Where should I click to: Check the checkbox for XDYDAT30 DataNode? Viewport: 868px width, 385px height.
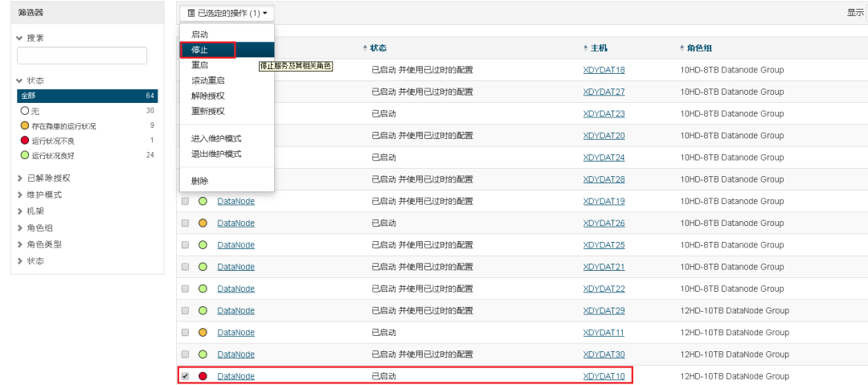pos(186,354)
